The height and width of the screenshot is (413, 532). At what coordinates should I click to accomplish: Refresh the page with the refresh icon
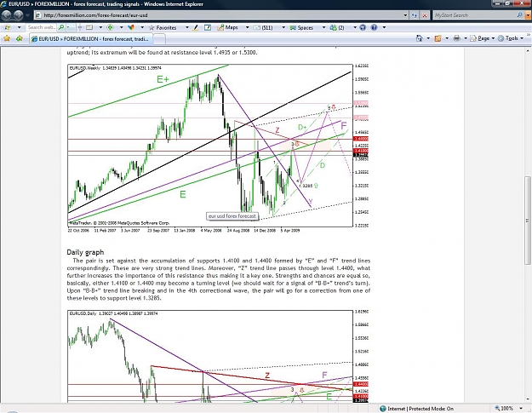(x=415, y=15)
